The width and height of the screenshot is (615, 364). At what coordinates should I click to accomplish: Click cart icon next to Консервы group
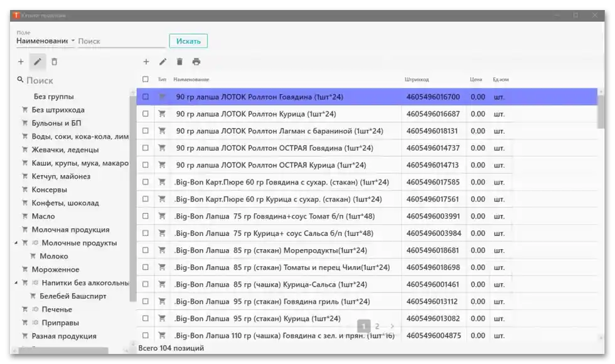(24, 190)
